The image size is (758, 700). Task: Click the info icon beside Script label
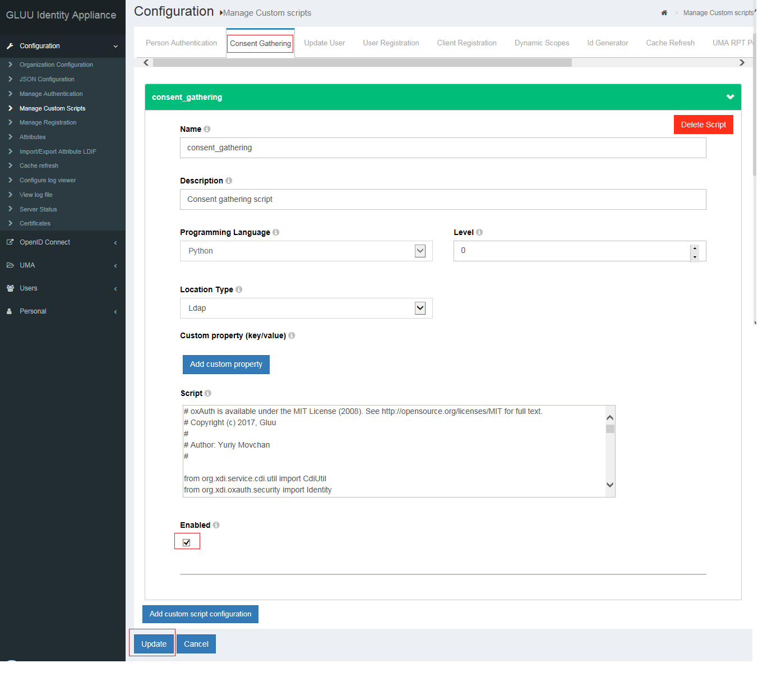coord(208,393)
